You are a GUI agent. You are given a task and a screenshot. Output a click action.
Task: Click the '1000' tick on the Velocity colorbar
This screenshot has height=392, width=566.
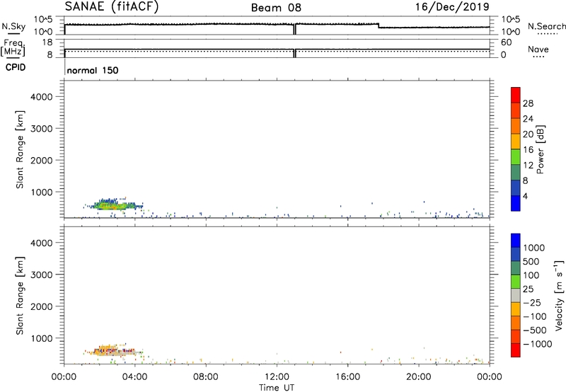tap(534, 248)
